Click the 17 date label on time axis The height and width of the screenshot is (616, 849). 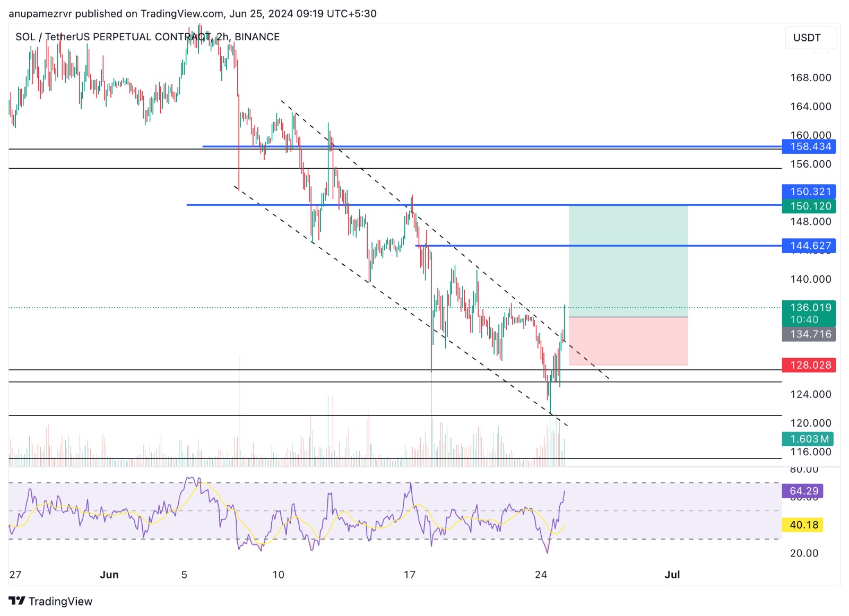pos(409,575)
